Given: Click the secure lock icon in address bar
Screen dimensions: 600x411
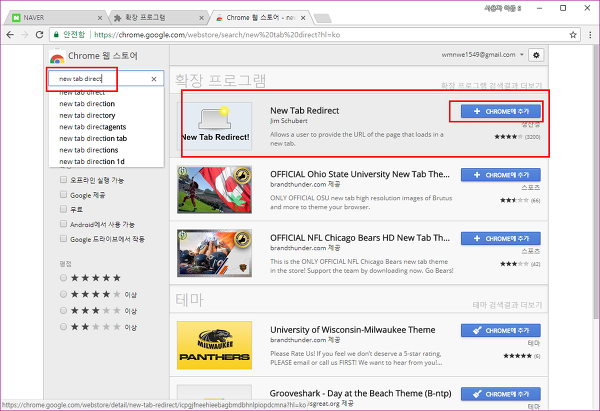Looking at the screenshot, I should (x=56, y=35).
